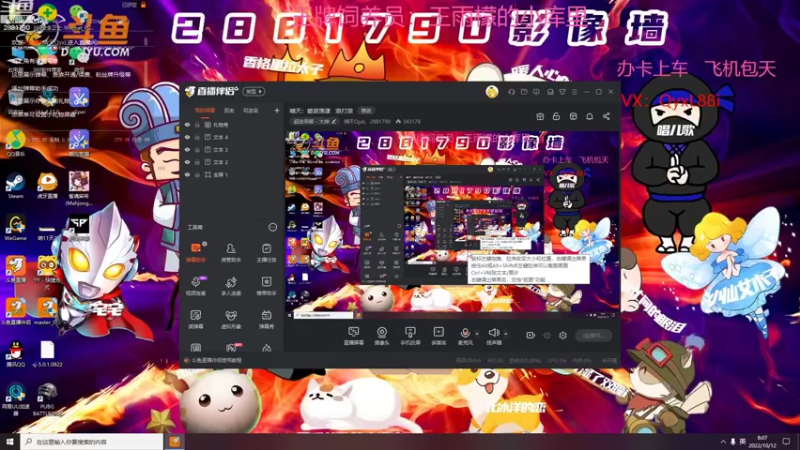The width and height of the screenshot is (800, 450).
Task: Expand the toolbox more options circle
Action: point(273,227)
